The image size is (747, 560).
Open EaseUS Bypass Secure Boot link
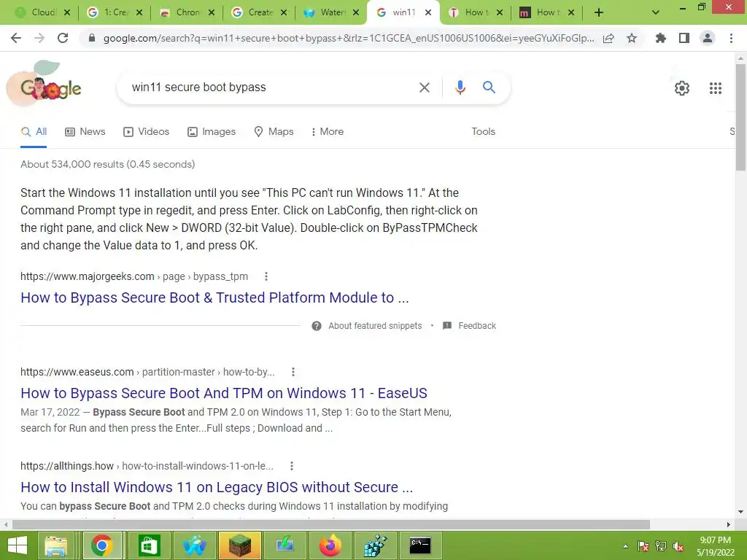point(224,393)
